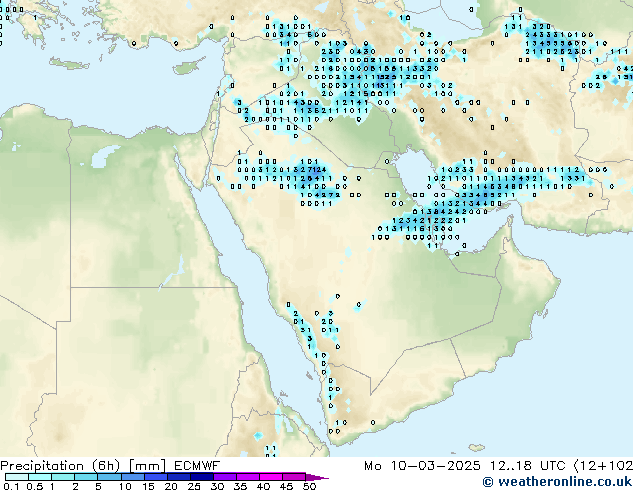Click the 1–2 mm legend color swatch
The image size is (634, 490).
tap(63, 477)
